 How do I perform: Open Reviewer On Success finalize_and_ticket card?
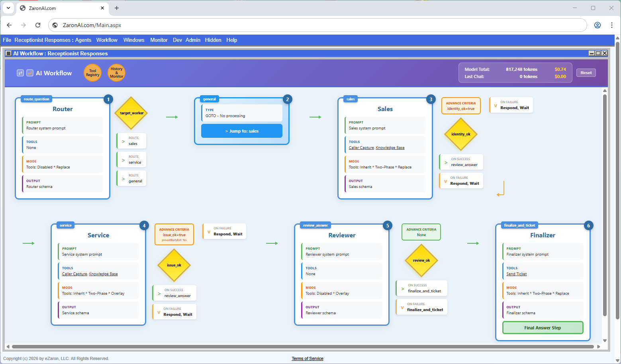point(421,288)
